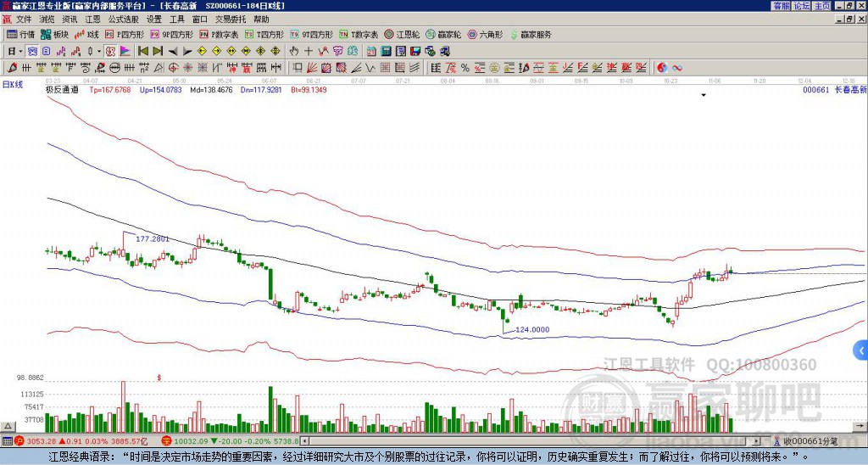Click the 收000661分笔 status entry
The height and width of the screenshot is (465, 868).
pyautogui.click(x=810, y=441)
